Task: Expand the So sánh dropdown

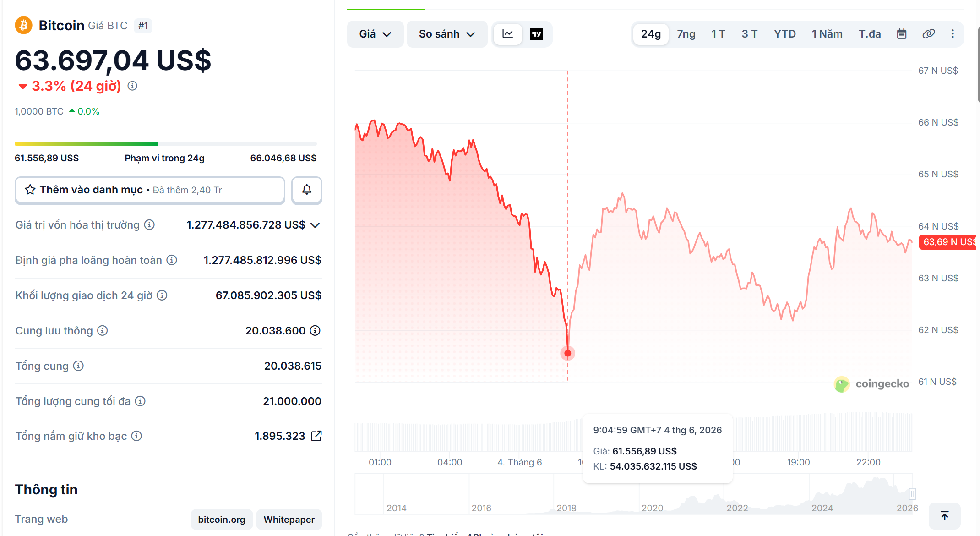Action: 446,34
